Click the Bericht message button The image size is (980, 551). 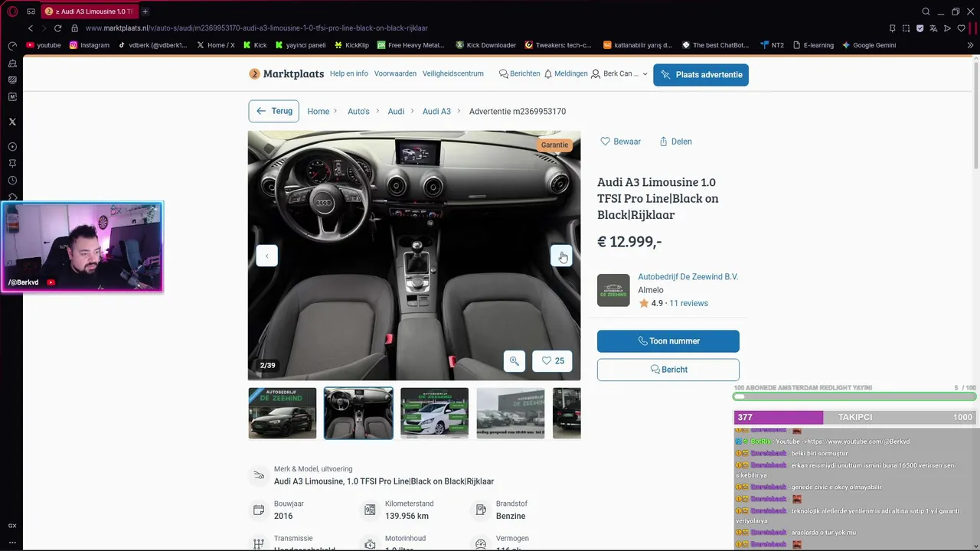pos(668,370)
